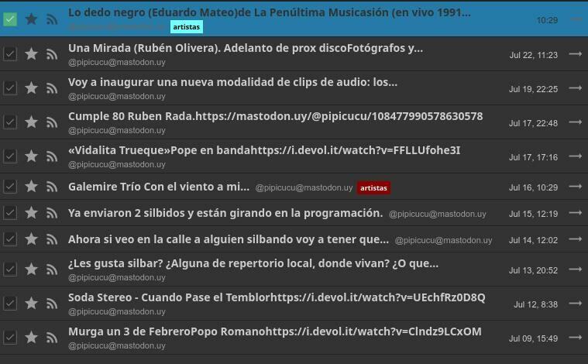Open the Vidalita Trueque Pope en banda article
Image resolution: width=588 pixels, height=364 pixels.
(263, 150)
